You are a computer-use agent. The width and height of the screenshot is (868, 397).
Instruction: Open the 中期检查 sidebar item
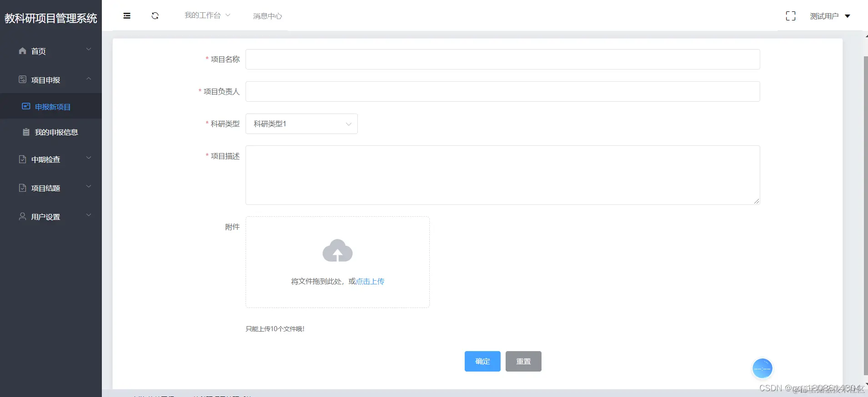click(x=51, y=159)
